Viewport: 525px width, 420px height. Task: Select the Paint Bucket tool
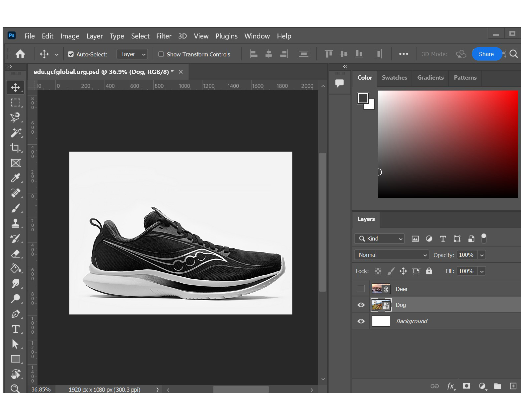15,268
